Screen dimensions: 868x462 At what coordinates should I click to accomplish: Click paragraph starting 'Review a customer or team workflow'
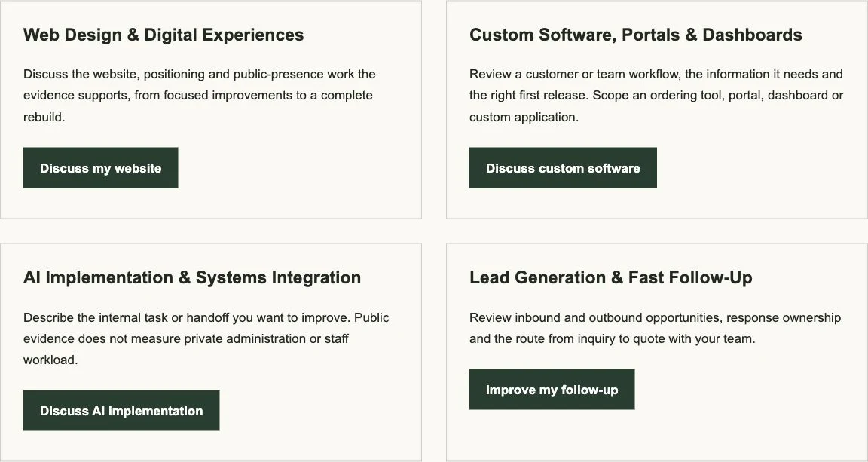click(656, 95)
